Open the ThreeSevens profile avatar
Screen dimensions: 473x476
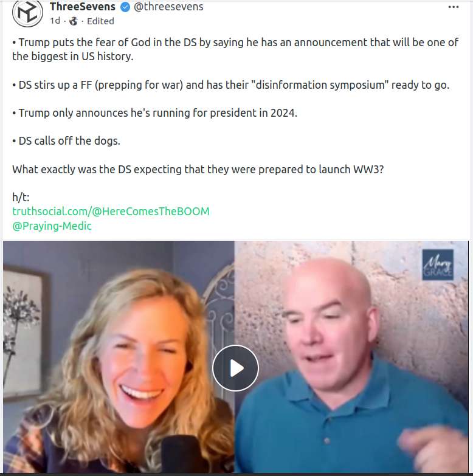tap(27, 13)
